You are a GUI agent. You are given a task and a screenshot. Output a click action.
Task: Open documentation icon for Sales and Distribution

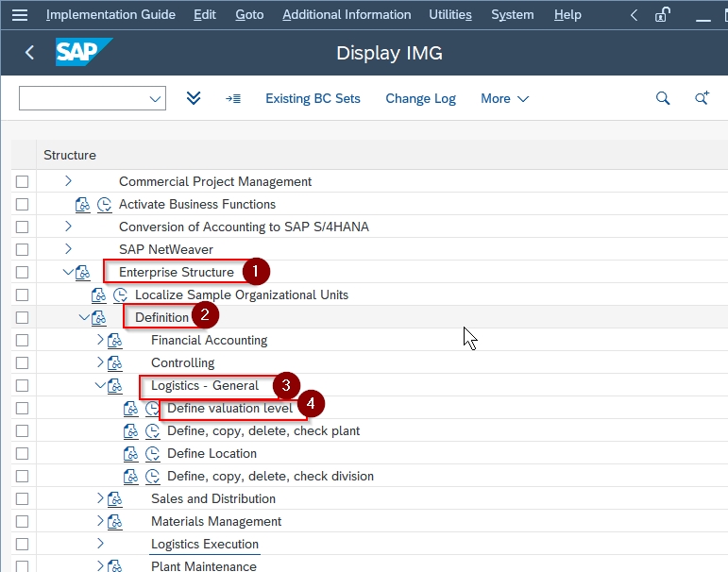pos(114,499)
